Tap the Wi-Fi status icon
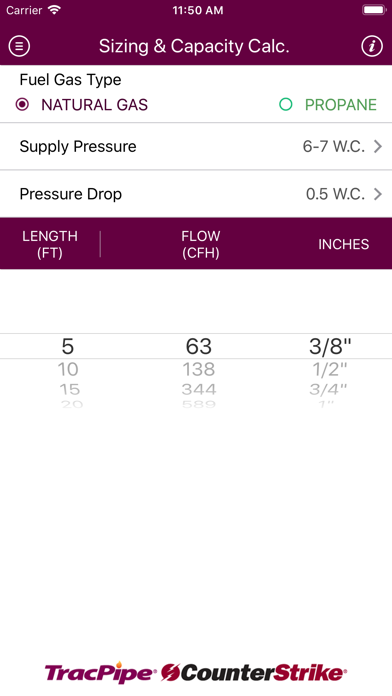 click(55, 10)
